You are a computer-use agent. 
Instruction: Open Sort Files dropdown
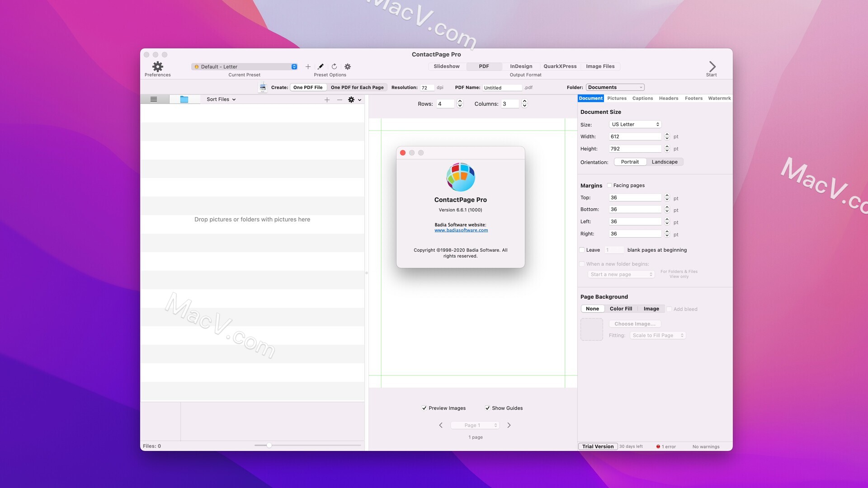221,99
